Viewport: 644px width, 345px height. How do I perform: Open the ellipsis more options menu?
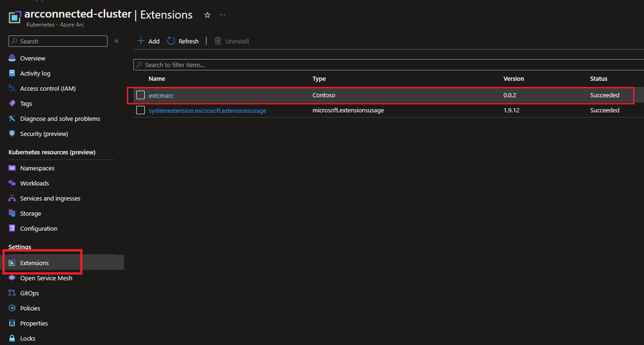222,15
